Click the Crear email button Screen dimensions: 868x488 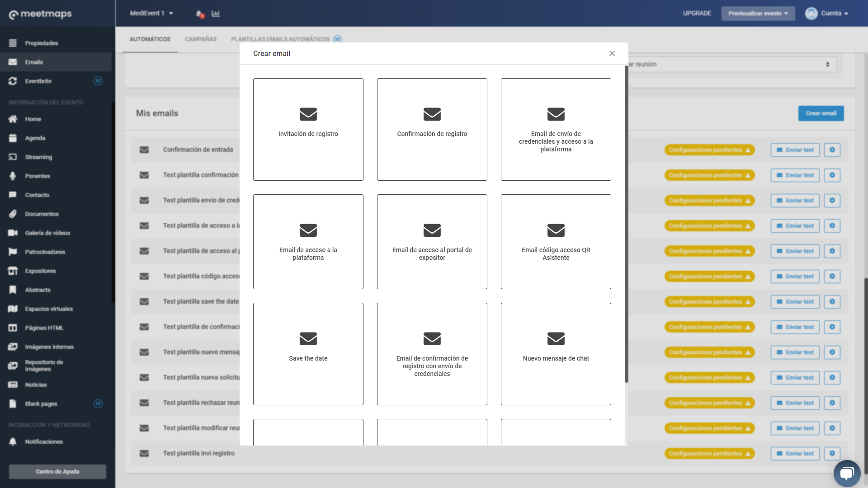821,113
